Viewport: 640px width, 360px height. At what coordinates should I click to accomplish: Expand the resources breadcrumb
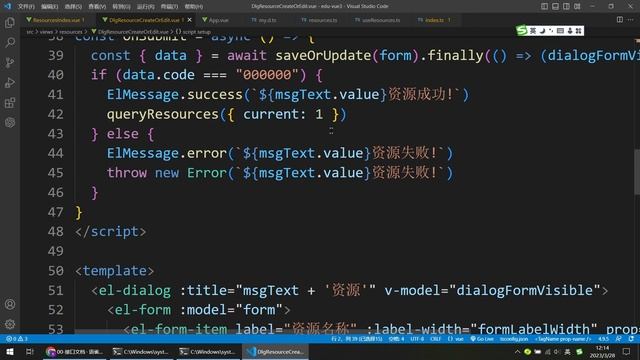pyautogui.click(x=71, y=31)
